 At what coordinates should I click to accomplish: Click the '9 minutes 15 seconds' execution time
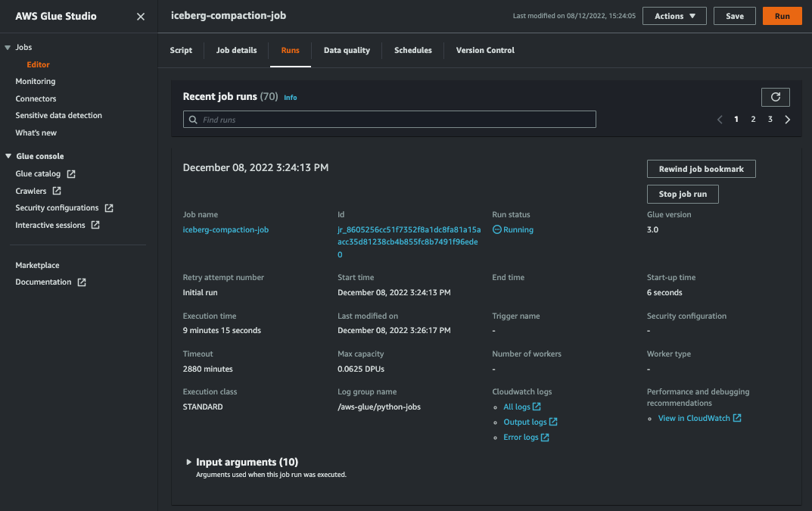[x=222, y=331]
